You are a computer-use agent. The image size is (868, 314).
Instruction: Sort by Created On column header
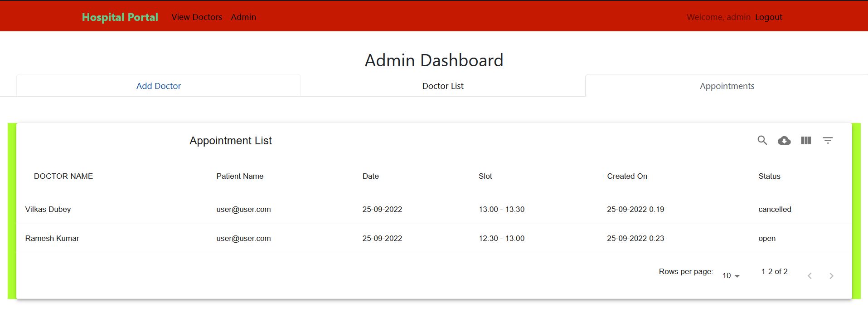[x=627, y=176]
